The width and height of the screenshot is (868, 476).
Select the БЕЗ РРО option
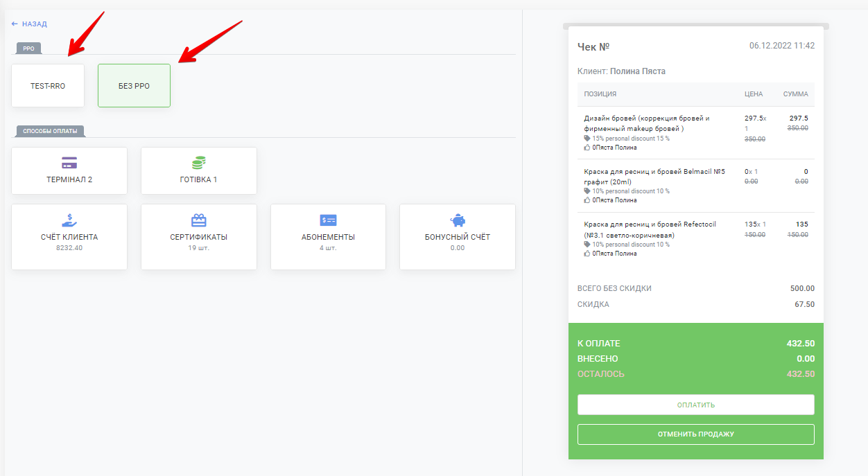point(134,86)
